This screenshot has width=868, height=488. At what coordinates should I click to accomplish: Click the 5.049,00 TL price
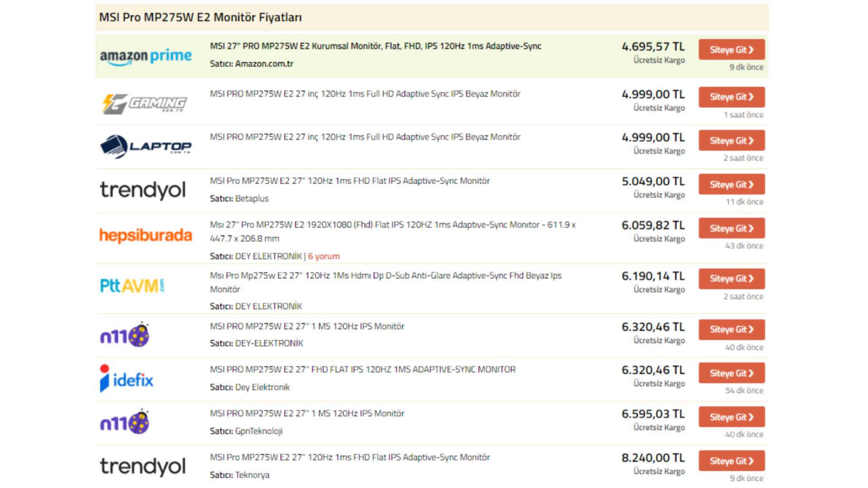point(653,181)
